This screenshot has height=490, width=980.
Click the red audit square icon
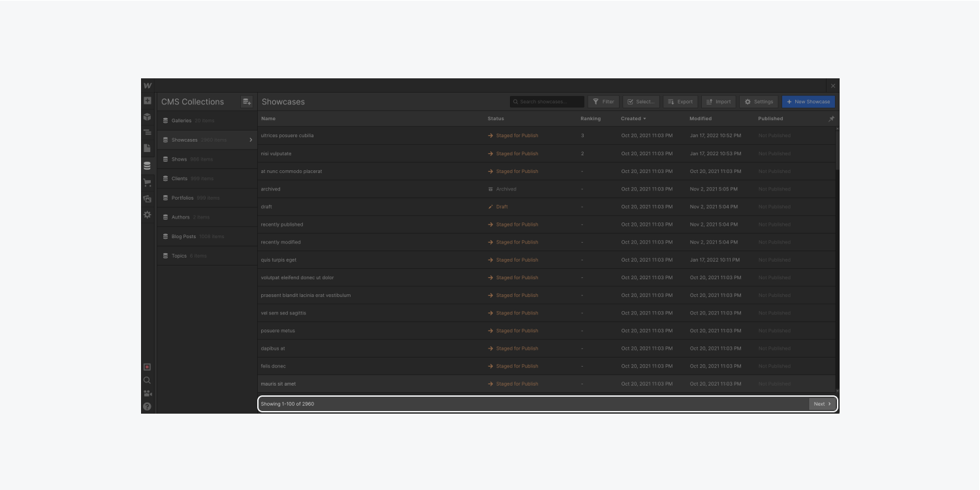pyautogui.click(x=148, y=367)
